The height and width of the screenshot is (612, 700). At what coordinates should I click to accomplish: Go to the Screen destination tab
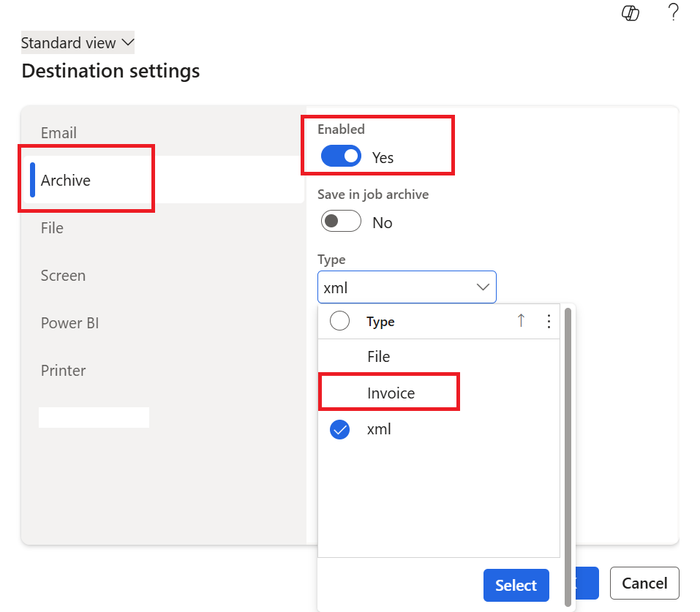click(63, 276)
